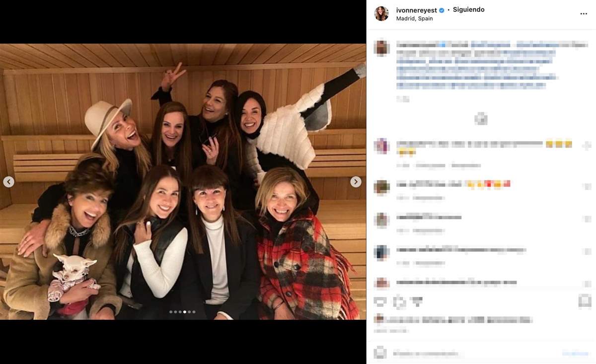This screenshot has width=596, height=364.
Task: Click the verified badge beside ivonnereyest
Action: [x=442, y=10]
